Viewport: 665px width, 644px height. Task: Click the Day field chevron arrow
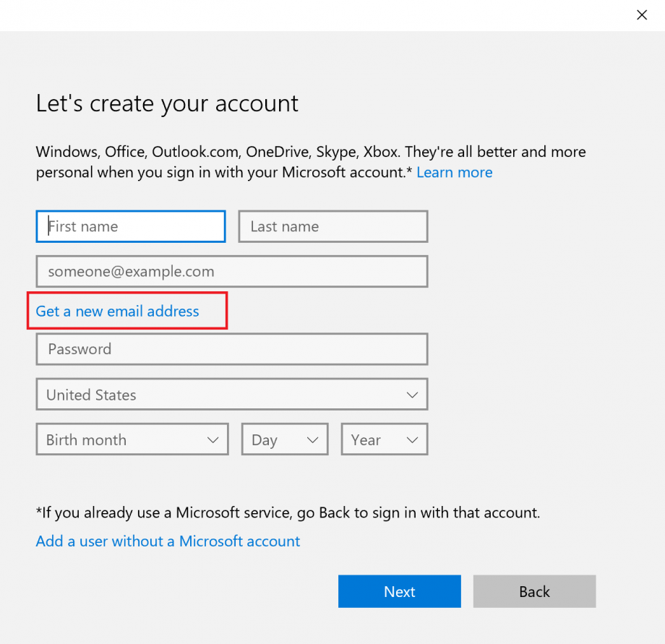[x=312, y=439]
